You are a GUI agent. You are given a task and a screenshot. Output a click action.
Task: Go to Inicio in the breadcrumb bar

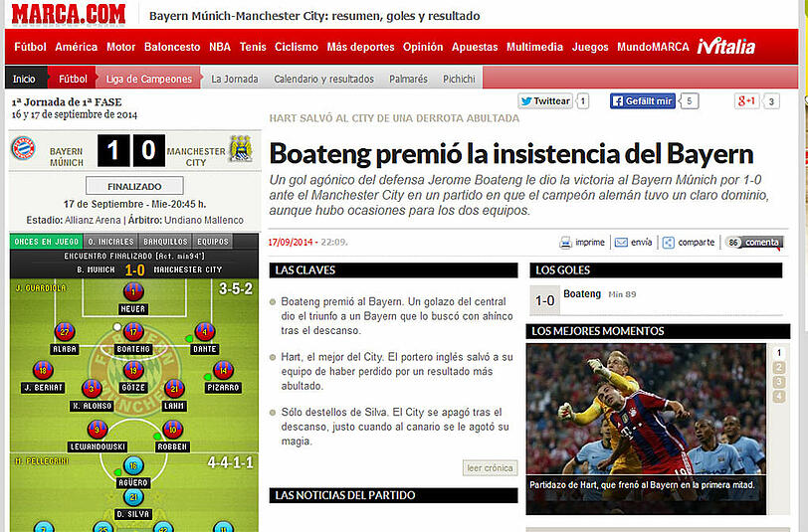tap(24, 79)
